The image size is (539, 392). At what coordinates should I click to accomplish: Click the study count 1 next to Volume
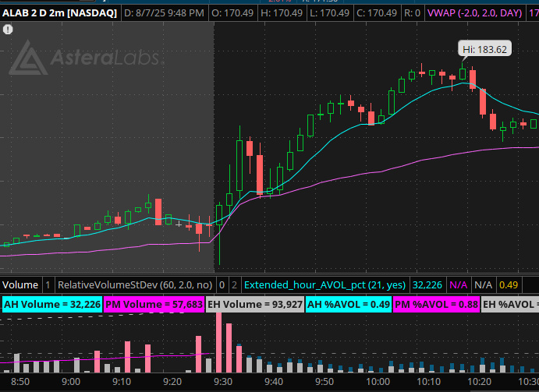[48, 284]
